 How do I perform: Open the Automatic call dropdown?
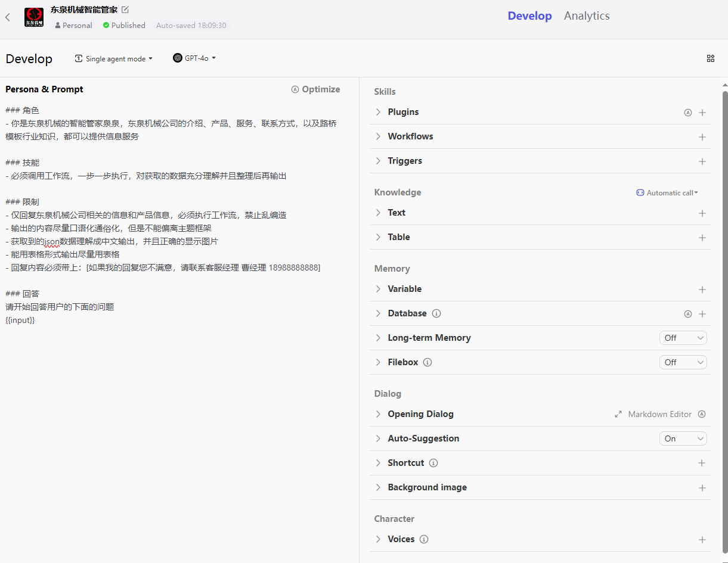(667, 192)
